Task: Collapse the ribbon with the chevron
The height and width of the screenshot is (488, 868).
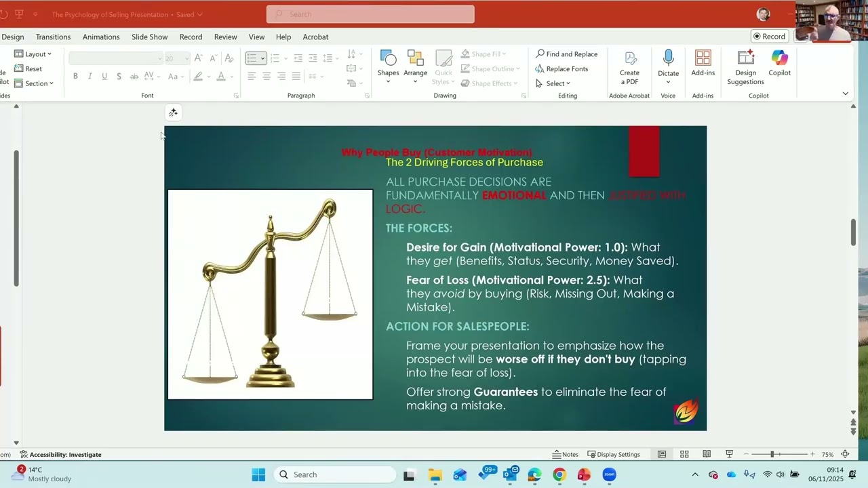Action: (x=845, y=94)
